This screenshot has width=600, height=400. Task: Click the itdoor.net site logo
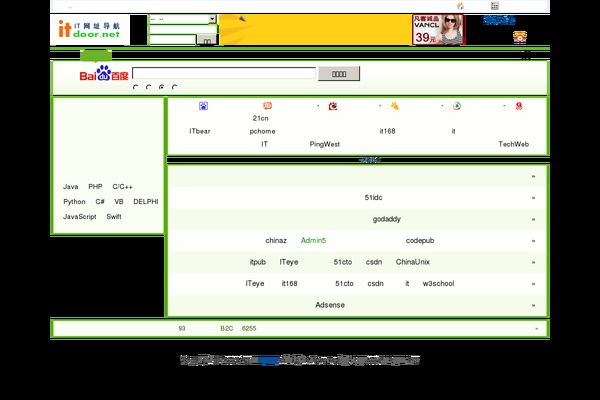tap(90, 30)
